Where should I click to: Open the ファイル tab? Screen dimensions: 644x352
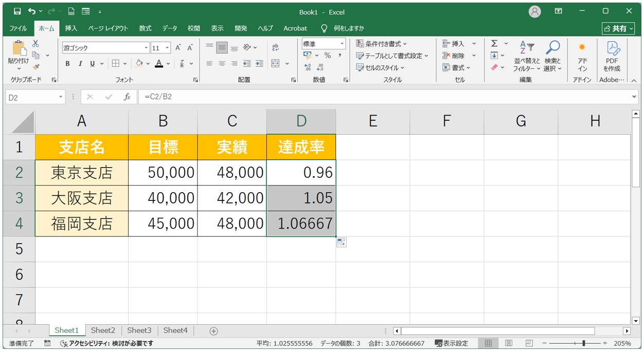pos(19,28)
